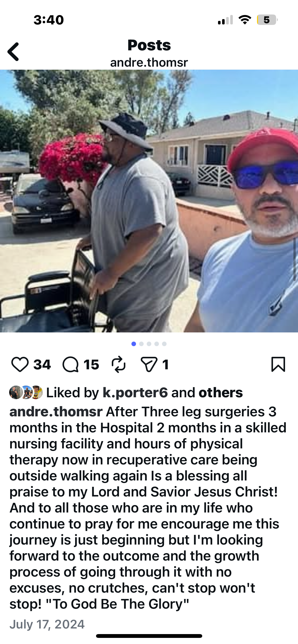Select the last carousel dot
This screenshot has height=644, width=298.
point(164,344)
